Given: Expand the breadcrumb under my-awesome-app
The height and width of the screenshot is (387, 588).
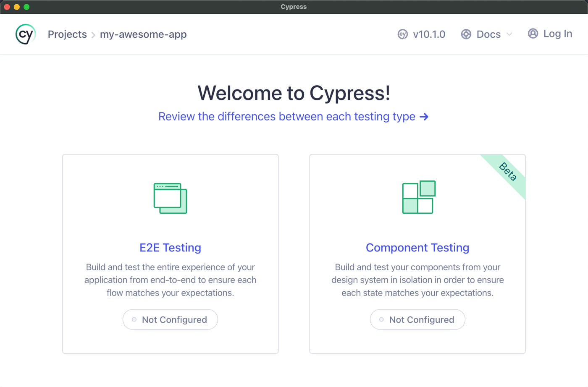Looking at the screenshot, I should coord(143,34).
